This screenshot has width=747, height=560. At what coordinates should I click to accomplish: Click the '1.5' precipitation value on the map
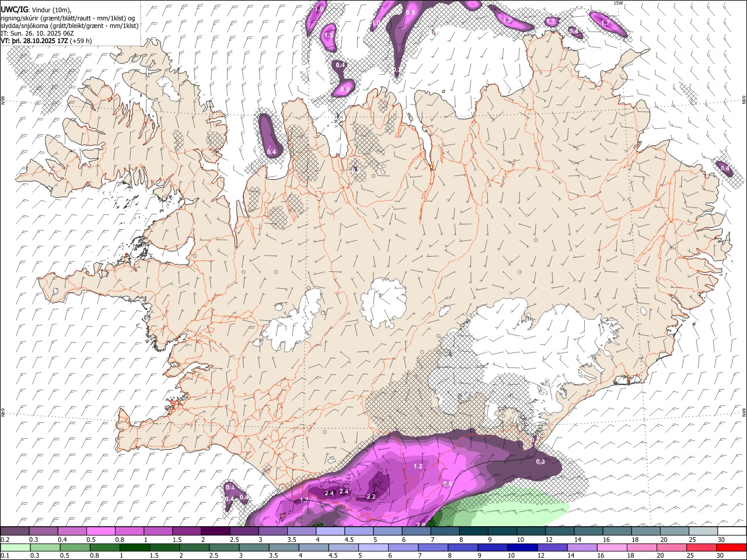(x=329, y=36)
